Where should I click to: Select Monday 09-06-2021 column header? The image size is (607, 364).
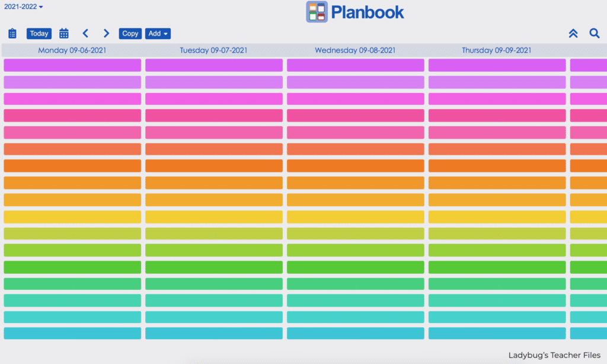point(72,50)
